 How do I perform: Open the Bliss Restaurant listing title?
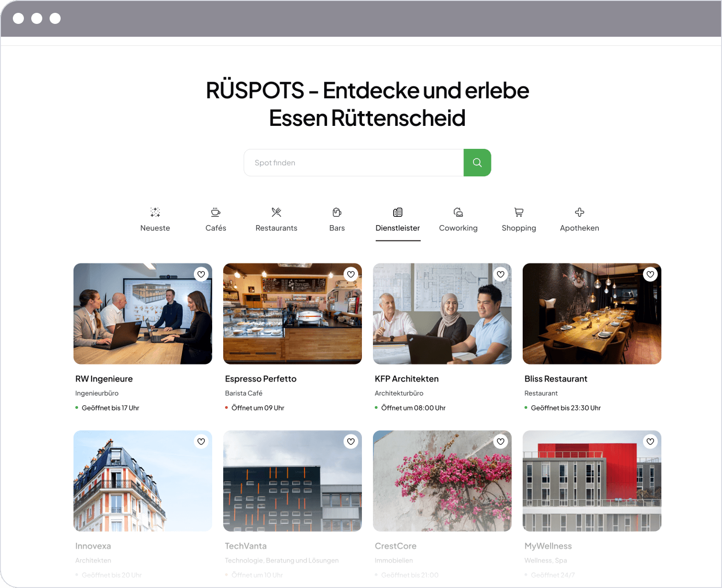point(556,379)
